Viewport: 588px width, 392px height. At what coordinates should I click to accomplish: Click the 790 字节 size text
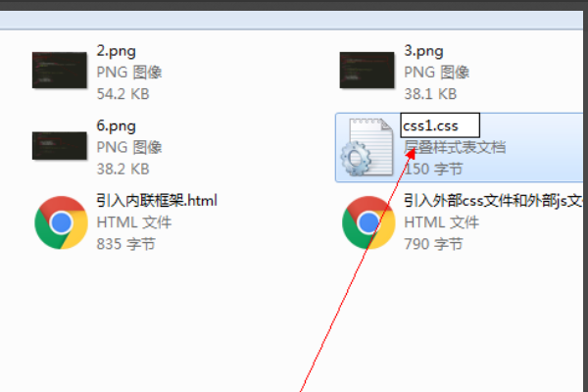click(x=433, y=244)
